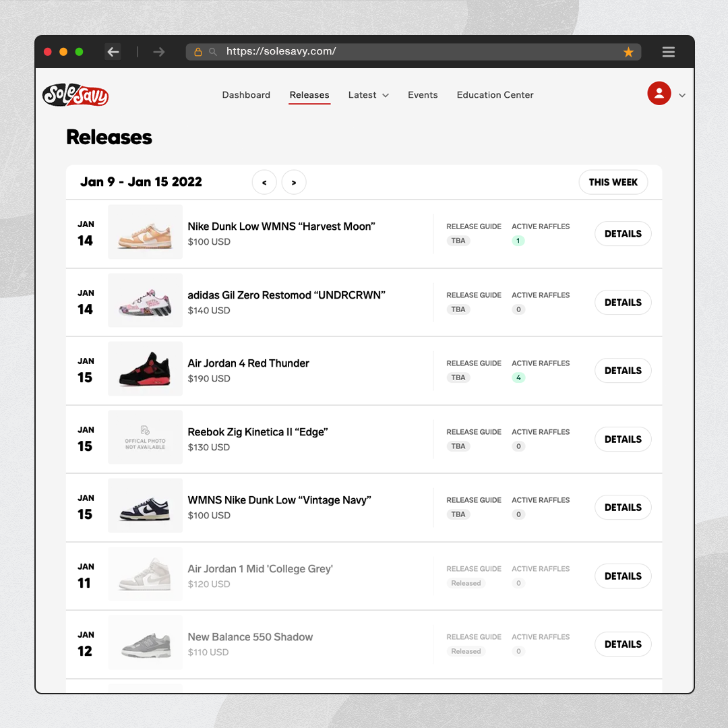The image size is (728, 728).
Task: Click the lock icon in address bar
Action: point(198,51)
